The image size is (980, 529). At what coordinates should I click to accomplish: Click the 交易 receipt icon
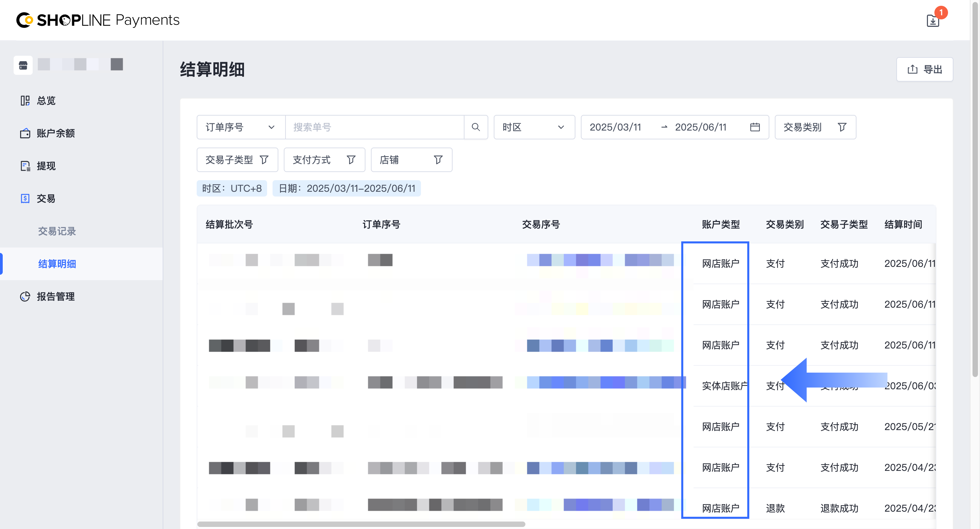25,199
